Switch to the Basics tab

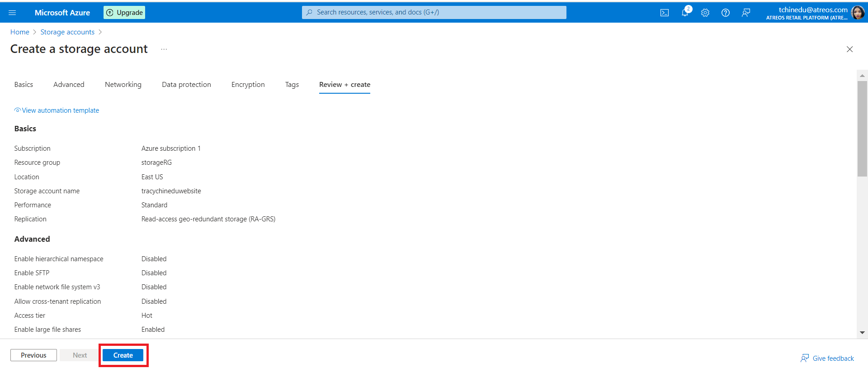pos(24,85)
